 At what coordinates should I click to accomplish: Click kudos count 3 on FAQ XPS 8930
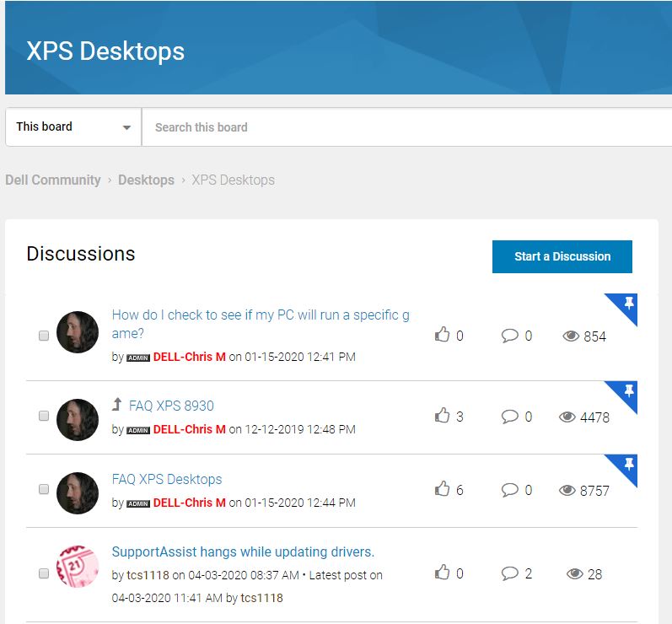[460, 417]
